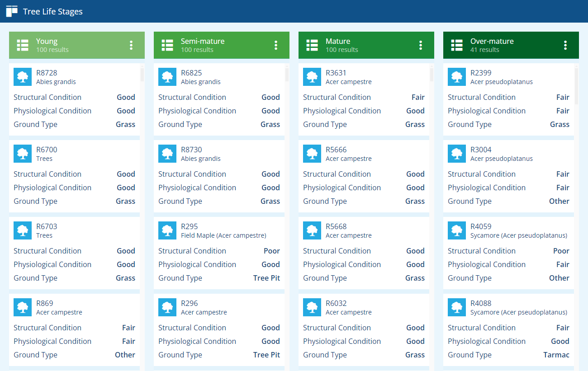Open the Semi-mature column options menu
The image size is (588, 371).
(276, 45)
